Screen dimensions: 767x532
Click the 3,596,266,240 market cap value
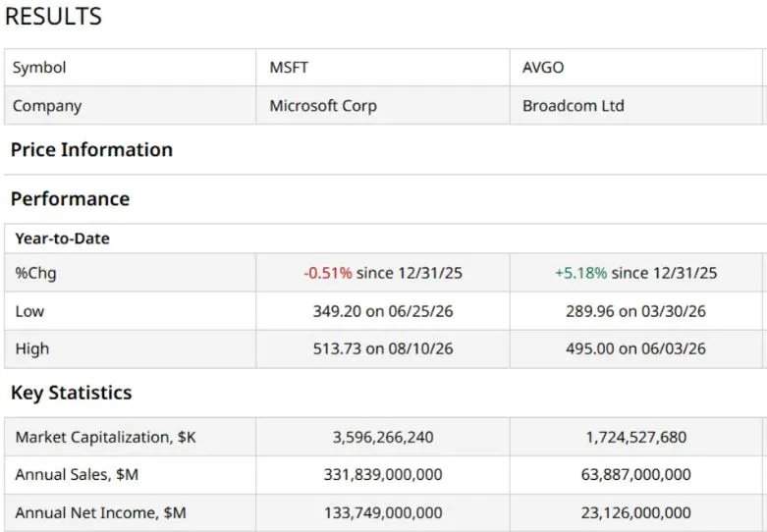click(383, 437)
